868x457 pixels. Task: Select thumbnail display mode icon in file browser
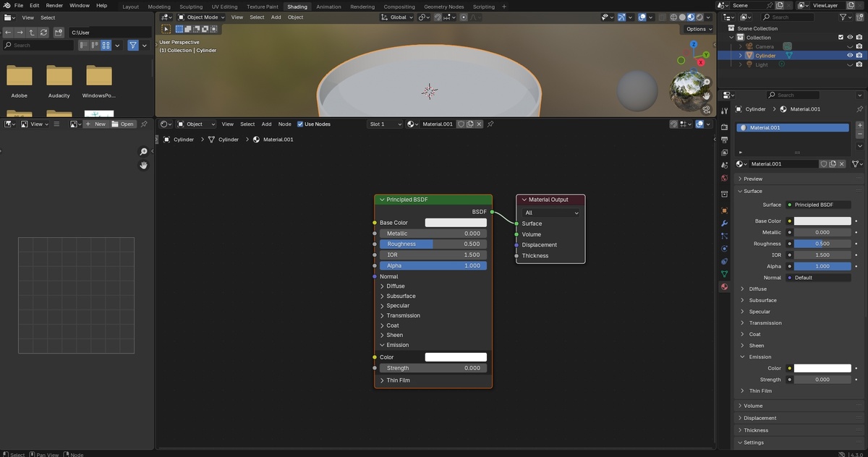point(106,45)
